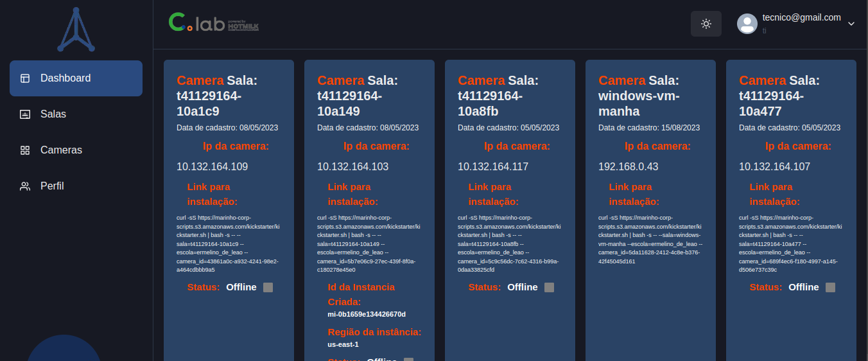
Task: Click "Região da instância" heading
Action: click(x=374, y=332)
